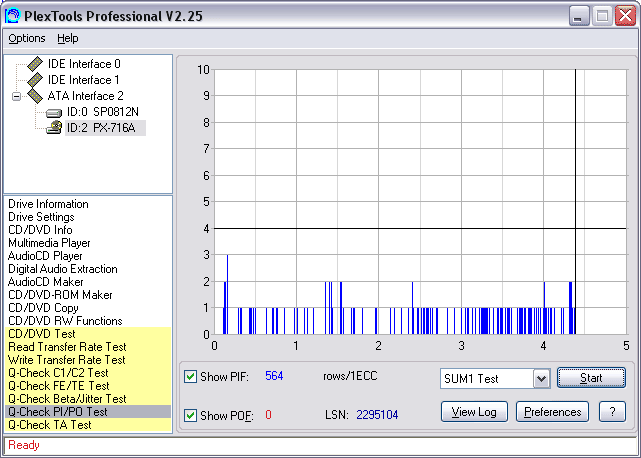The height and width of the screenshot is (458, 641).
Task: Close the PlexTools window
Action: tap(625, 16)
